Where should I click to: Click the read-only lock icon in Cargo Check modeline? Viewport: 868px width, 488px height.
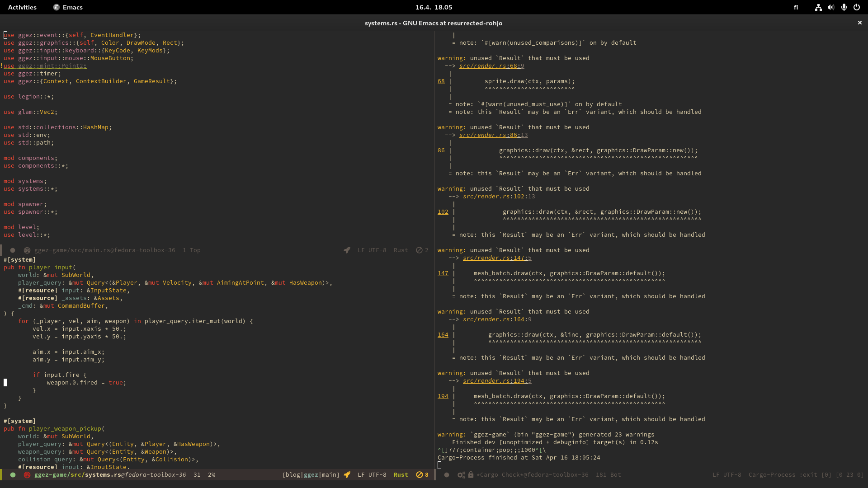point(471,475)
